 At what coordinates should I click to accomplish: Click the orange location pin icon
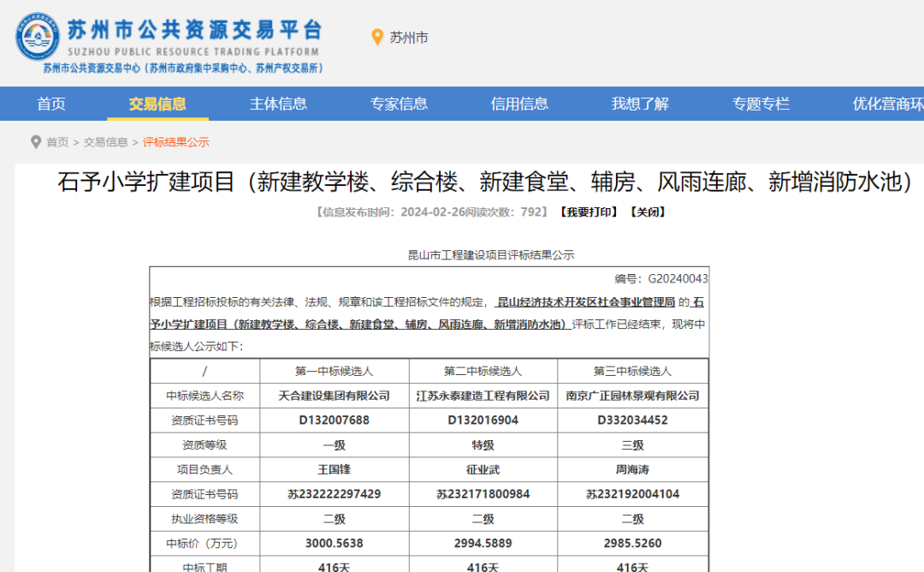tap(377, 37)
